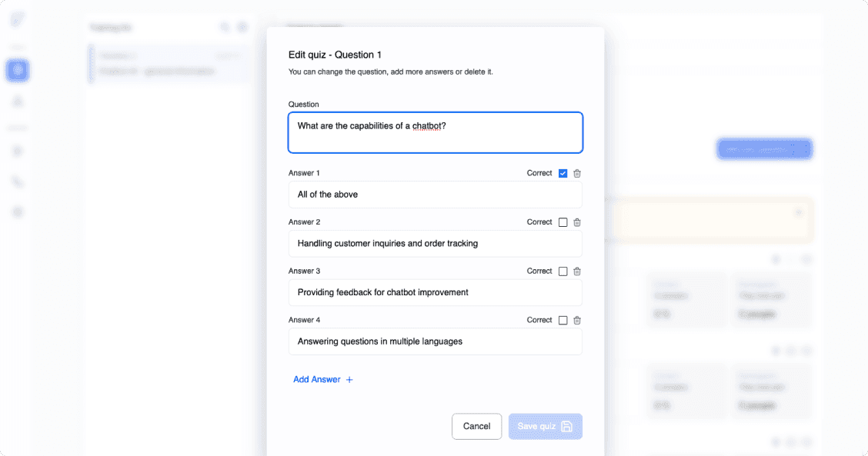Screen dimensions: 868x456
Task: Click the 'Answer 1' label
Action: (x=304, y=173)
